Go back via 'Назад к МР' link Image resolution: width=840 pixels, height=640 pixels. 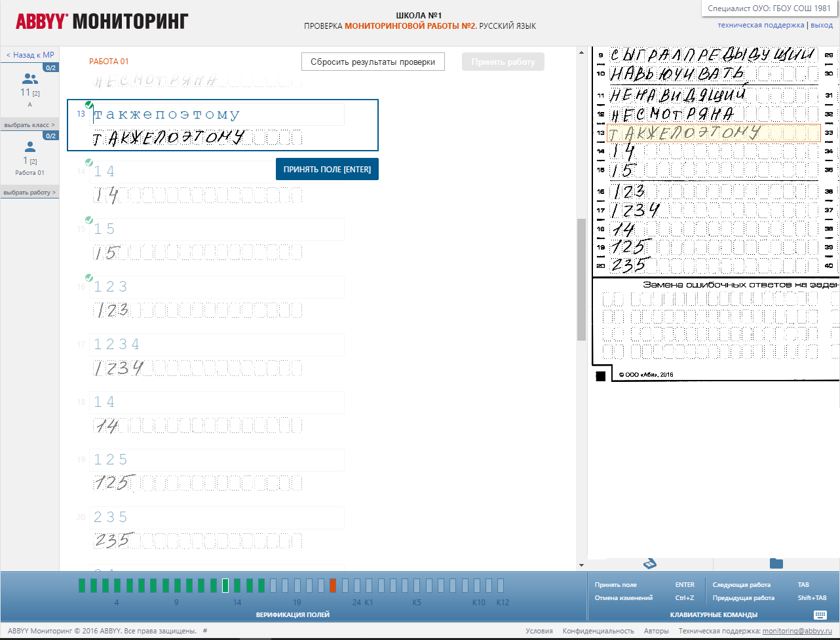[30, 55]
